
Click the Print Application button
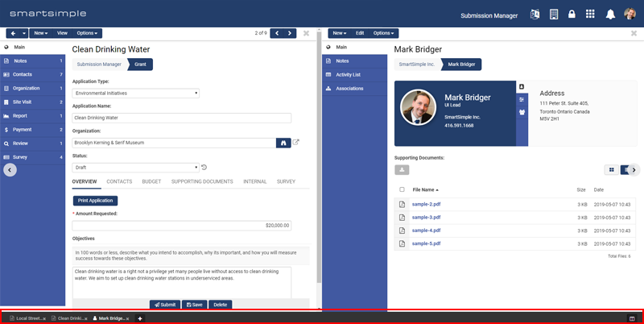click(x=95, y=201)
